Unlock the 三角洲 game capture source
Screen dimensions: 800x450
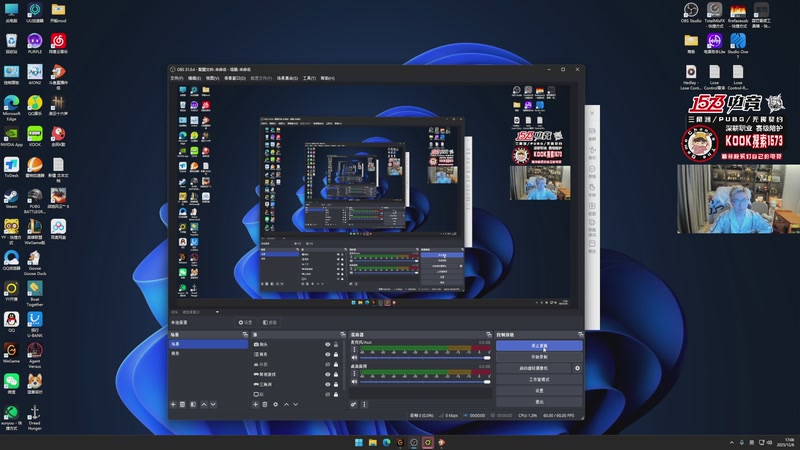(336, 384)
